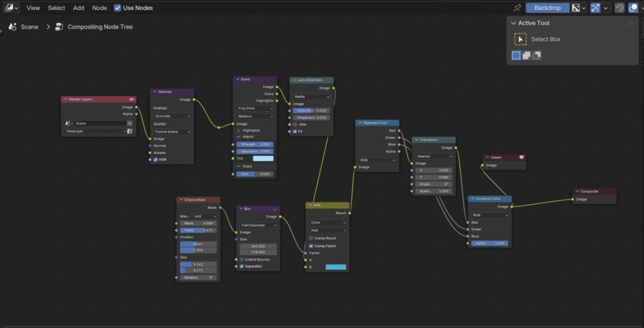The image size is (644, 328).
Task: Adjust the Glare Strength slider
Action: pos(255,144)
